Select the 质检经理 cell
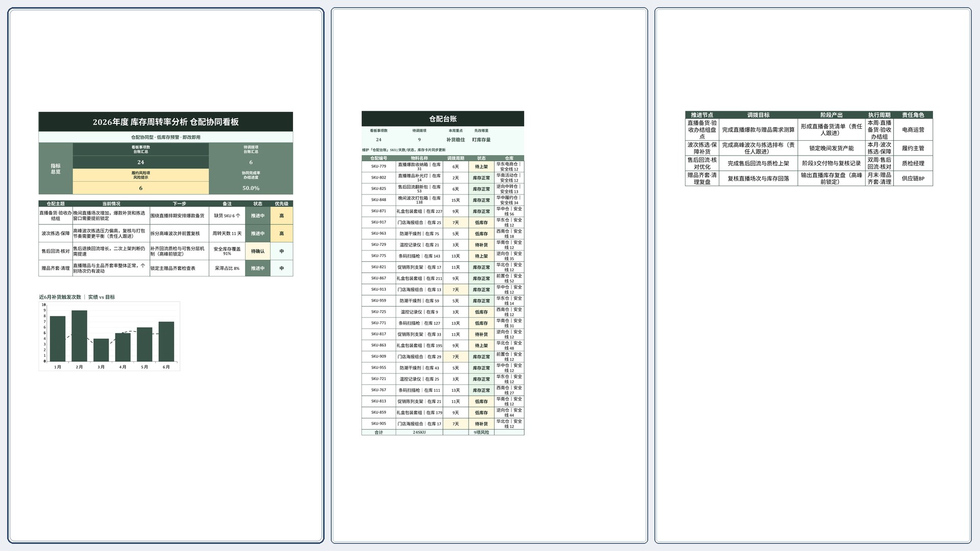This screenshot has height=551, width=980. [913, 163]
